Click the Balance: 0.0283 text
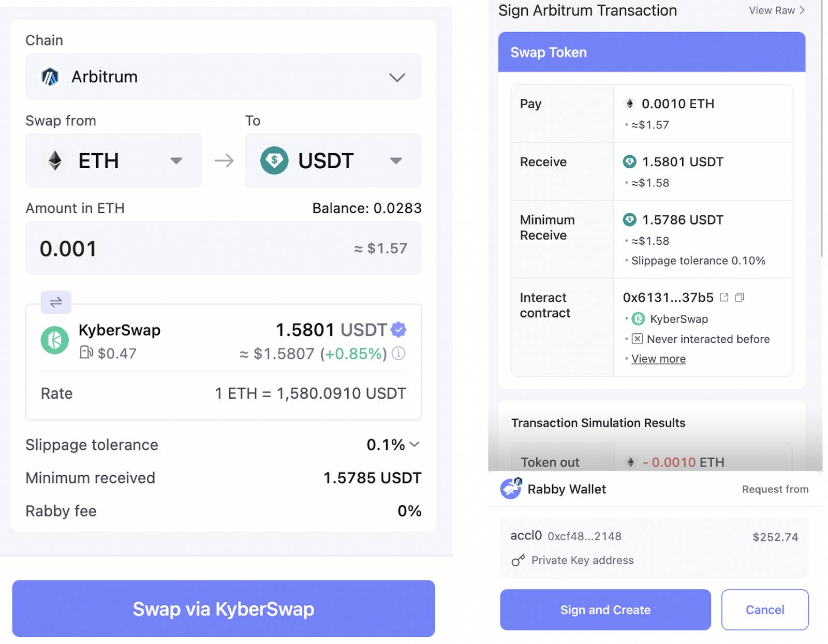The image size is (828, 644). pyautogui.click(x=367, y=208)
